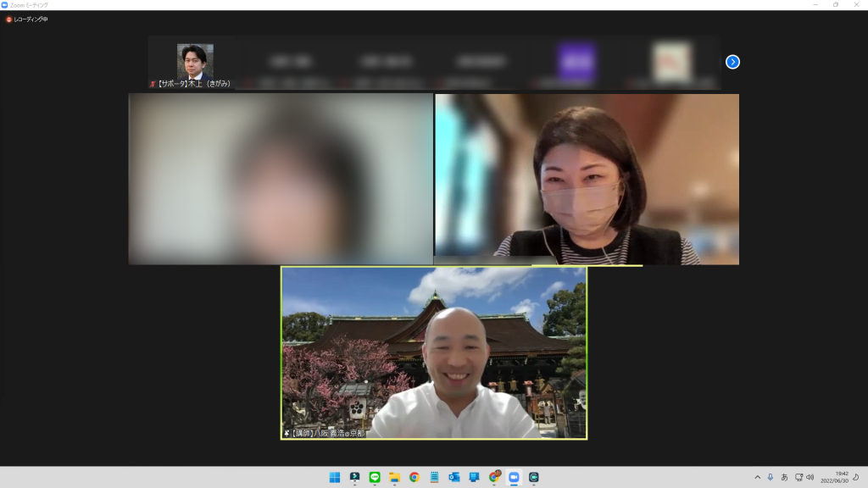This screenshot has height=488, width=868.
Task: Click the recording indicator レコーディング中
Action: point(27,19)
